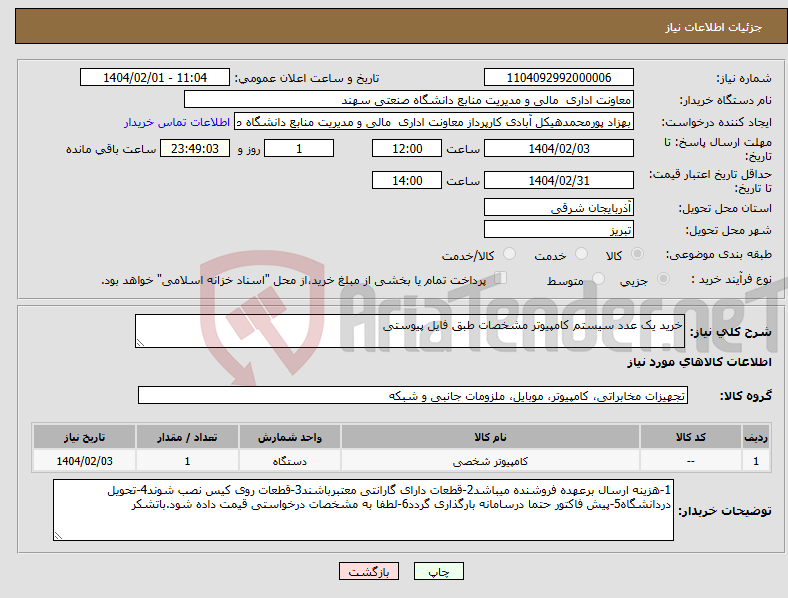Screen dimensions: 788x598
Task: Click the تبریز city field
Action: (x=558, y=229)
